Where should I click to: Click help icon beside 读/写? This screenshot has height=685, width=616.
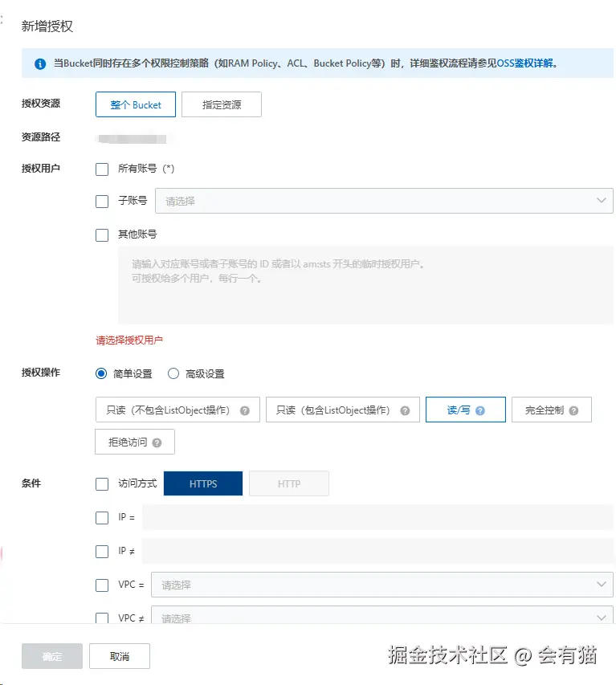click(480, 410)
